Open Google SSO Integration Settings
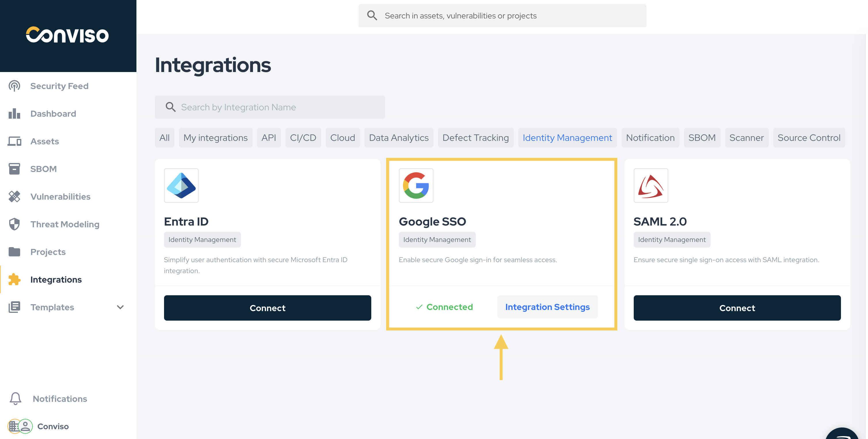The height and width of the screenshot is (439, 868). [x=547, y=307]
